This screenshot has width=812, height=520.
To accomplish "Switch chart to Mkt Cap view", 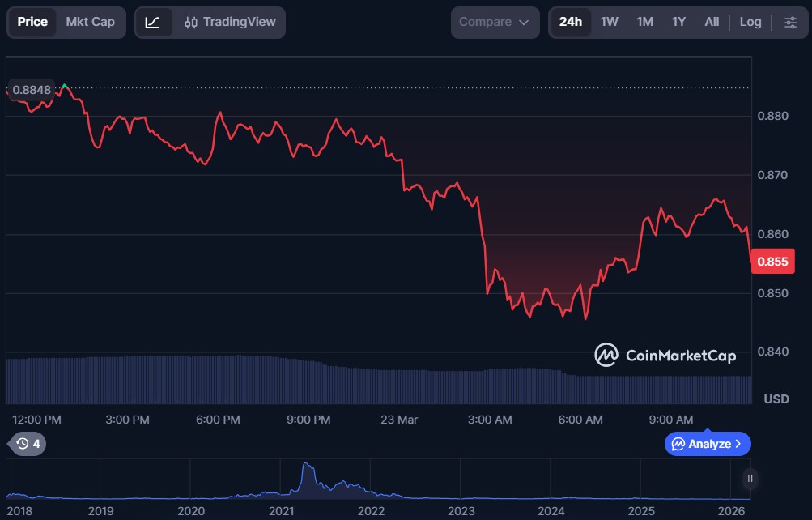I will tap(90, 22).
